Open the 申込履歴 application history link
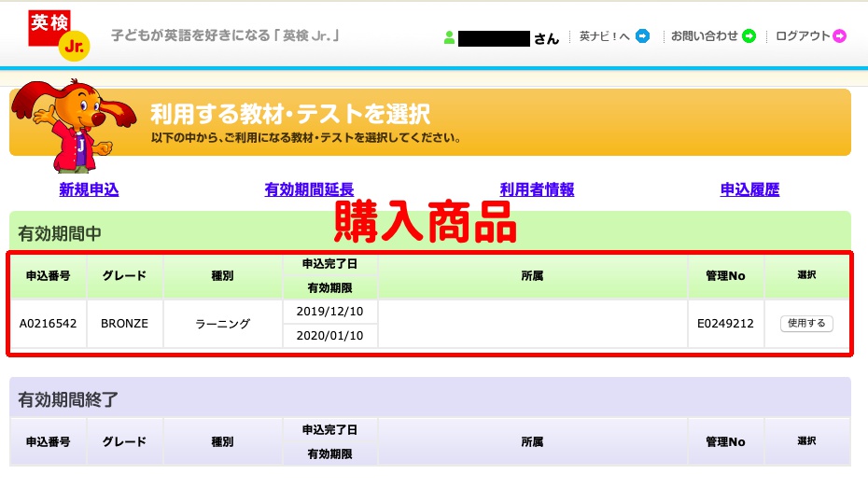The image size is (868, 488). tap(749, 189)
